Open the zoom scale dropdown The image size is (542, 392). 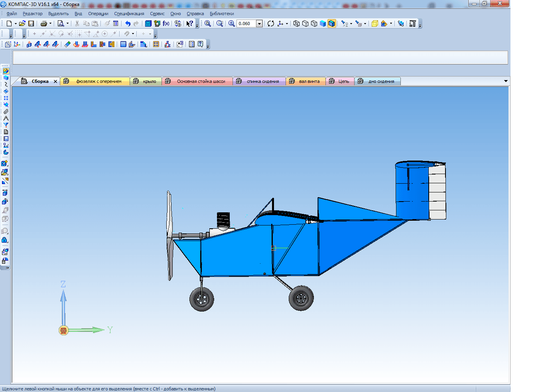(259, 24)
